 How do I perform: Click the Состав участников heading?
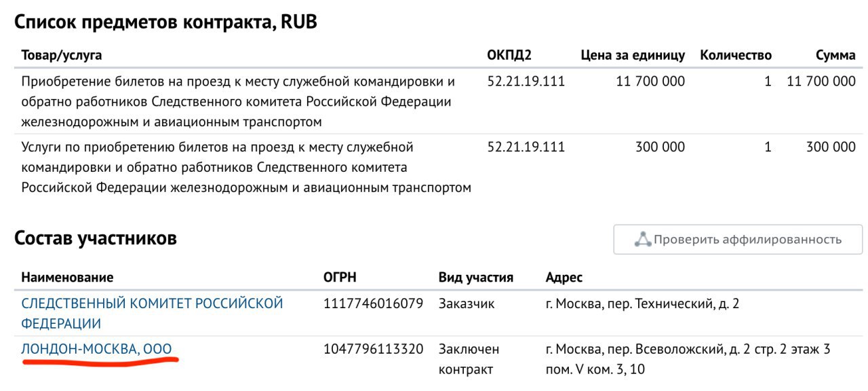(96, 238)
